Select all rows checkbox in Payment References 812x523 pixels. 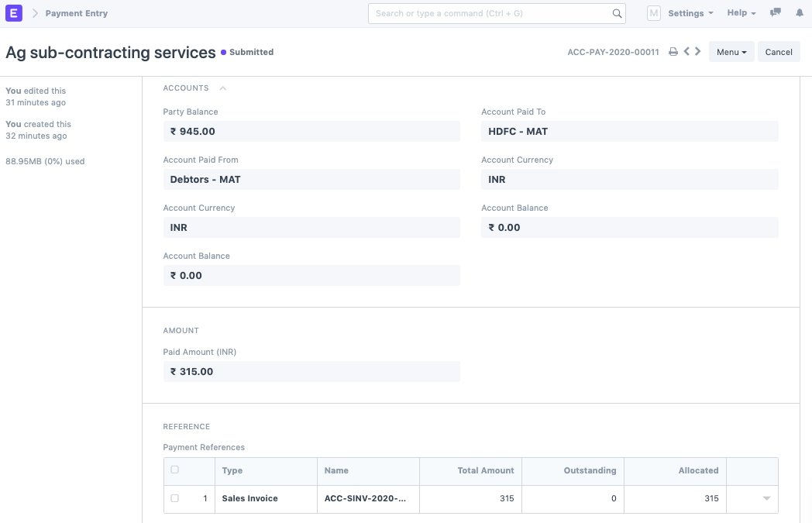[174, 470]
